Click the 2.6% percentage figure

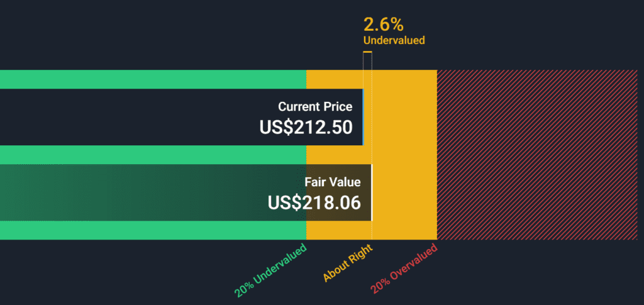(384, 25)
